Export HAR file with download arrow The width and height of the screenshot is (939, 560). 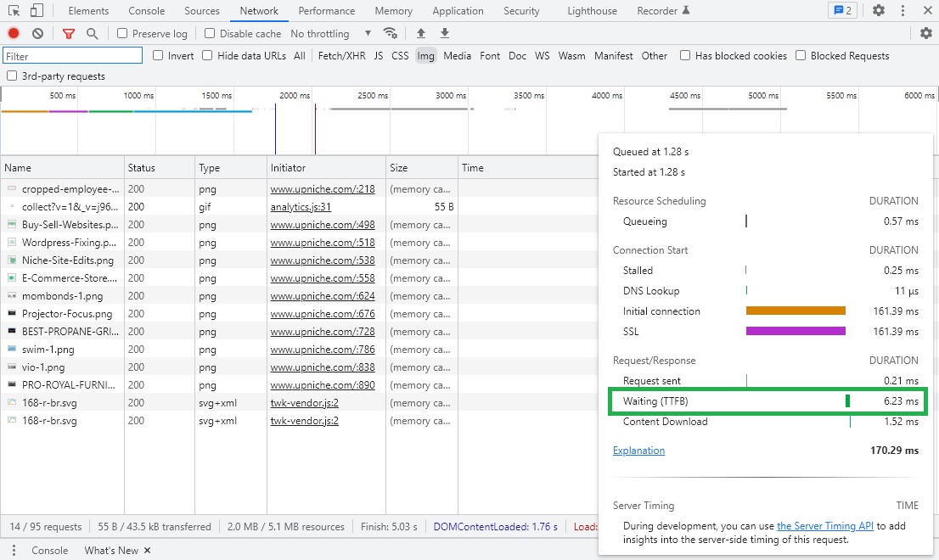[444, 33]
